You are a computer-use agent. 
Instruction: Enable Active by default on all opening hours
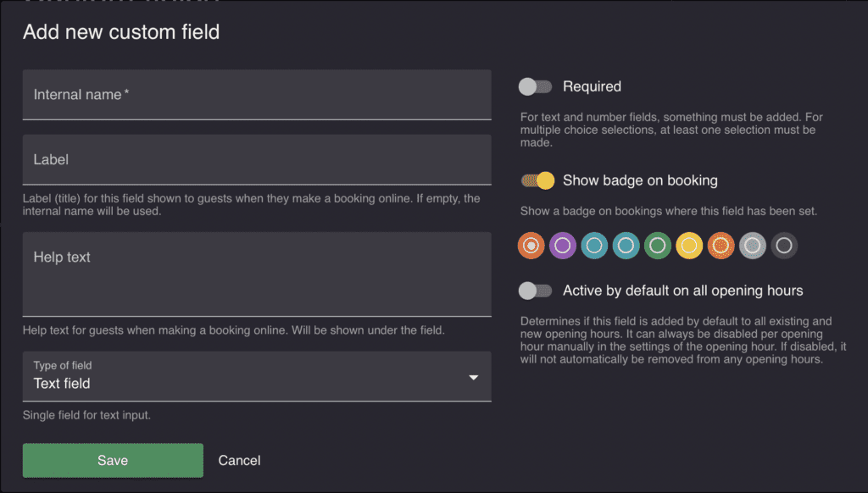[x=536, y=290]
